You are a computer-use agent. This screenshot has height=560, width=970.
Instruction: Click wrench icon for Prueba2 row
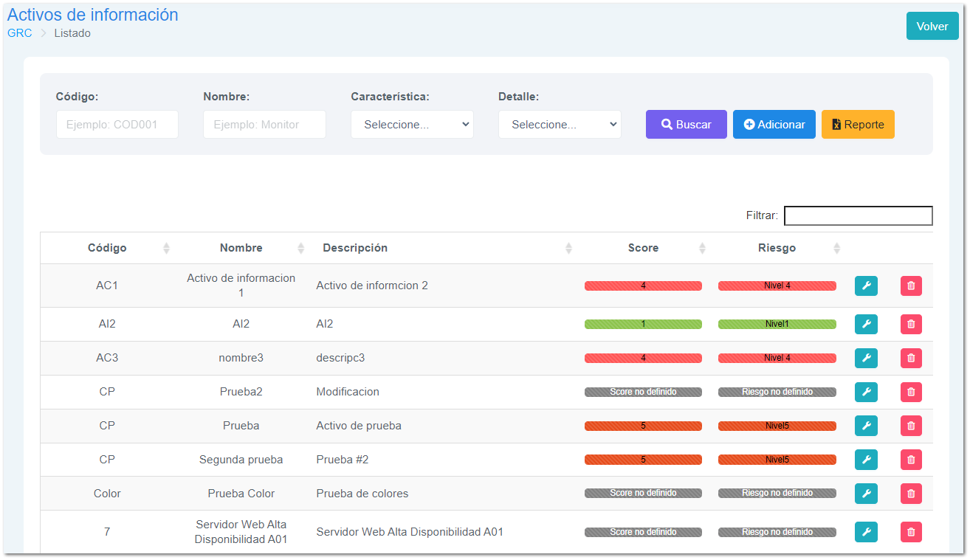click(x=866, y=392)
